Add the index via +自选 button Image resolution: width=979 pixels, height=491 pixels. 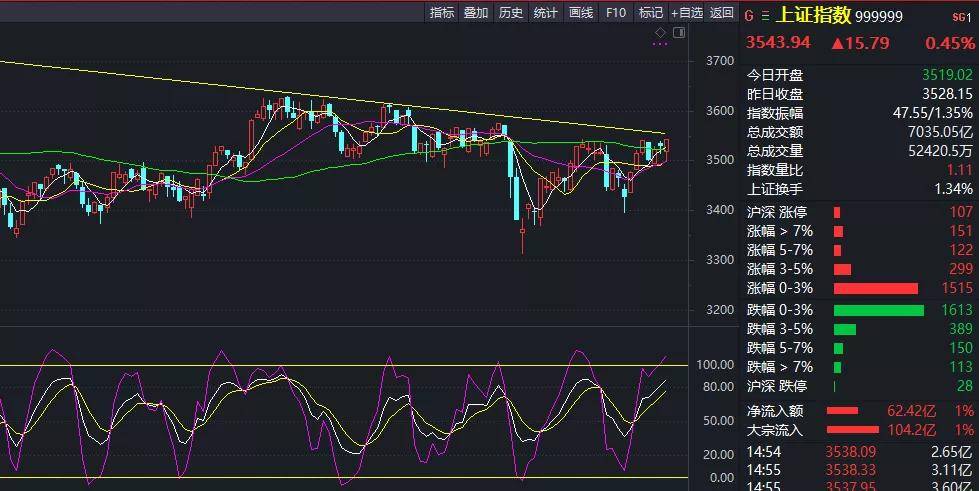[x=686, y=13]
